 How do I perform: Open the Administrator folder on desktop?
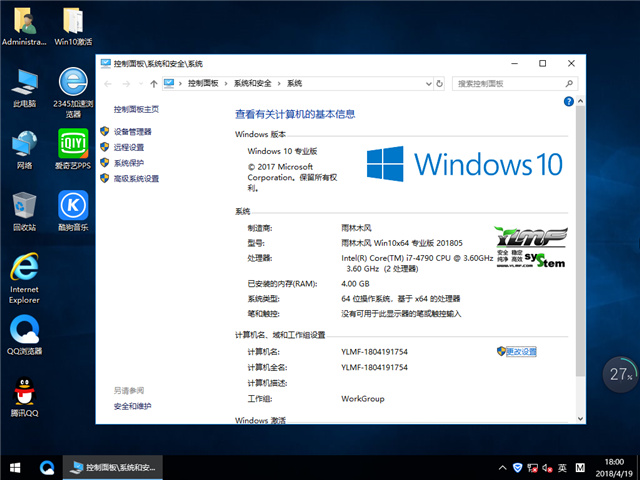click(x=24, y=27)
